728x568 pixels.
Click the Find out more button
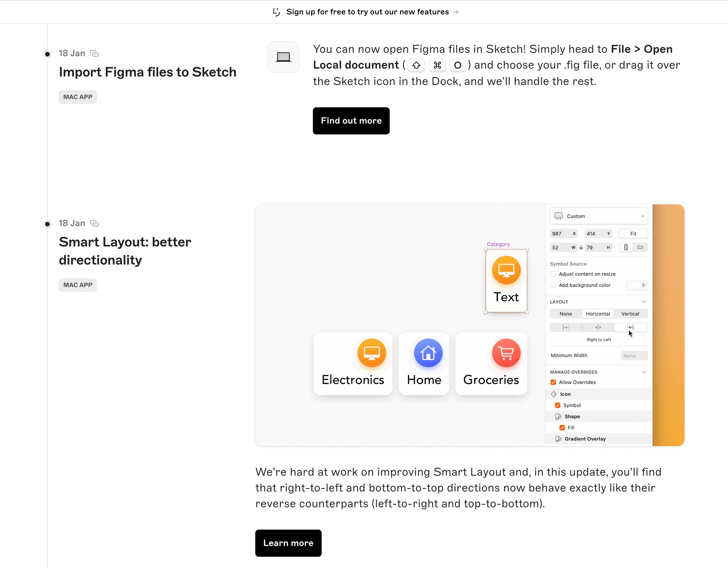point(351,121)
